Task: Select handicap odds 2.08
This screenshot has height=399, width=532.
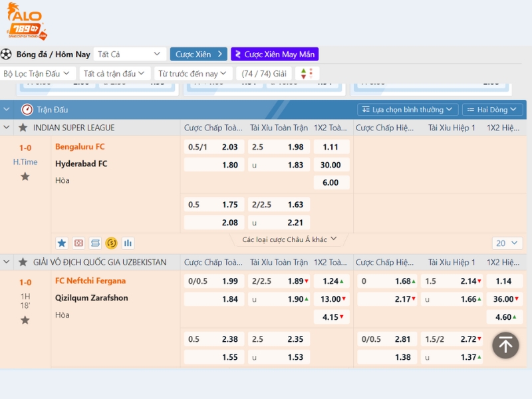Action: coord(213,223)
